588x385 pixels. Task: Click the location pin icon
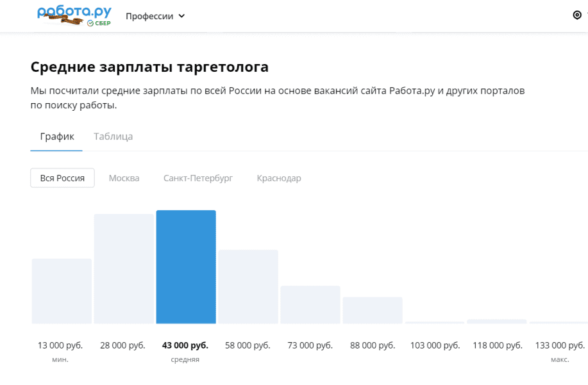576,15
